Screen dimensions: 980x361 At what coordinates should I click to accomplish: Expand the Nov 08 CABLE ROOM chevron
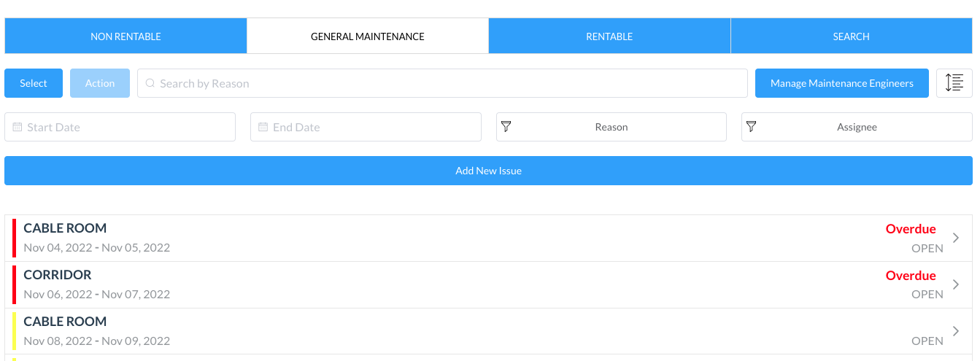[x=956, y=331]
